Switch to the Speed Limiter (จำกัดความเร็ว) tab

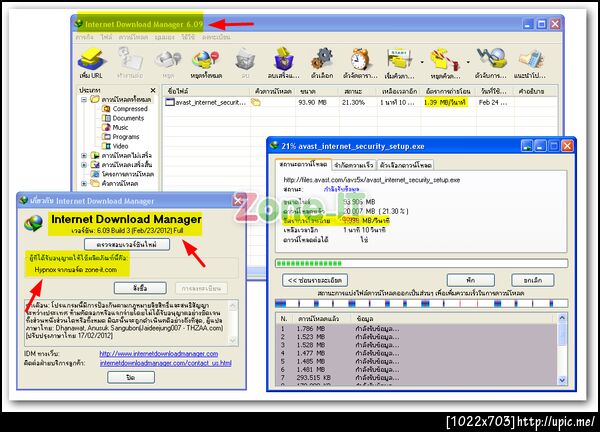(354, 165)
